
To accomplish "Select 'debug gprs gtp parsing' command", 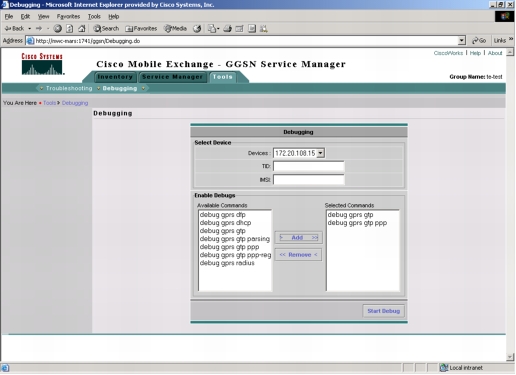I will 235,239.
